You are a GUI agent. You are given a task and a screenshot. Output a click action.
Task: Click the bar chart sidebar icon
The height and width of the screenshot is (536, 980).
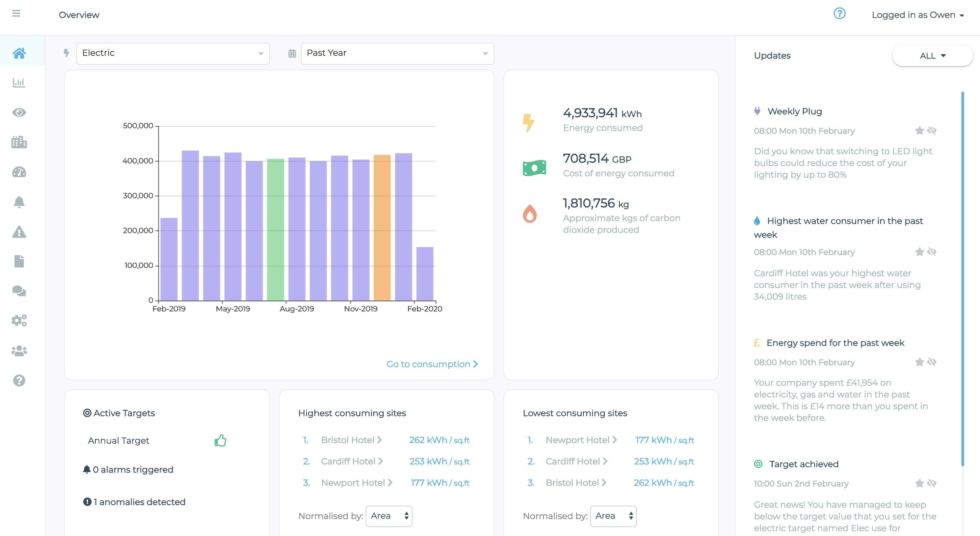point(19,83)
